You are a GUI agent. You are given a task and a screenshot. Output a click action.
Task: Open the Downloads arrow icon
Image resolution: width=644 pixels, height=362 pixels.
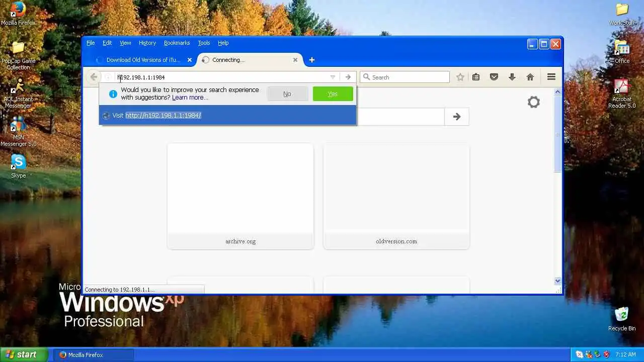(x=512, y=77)
